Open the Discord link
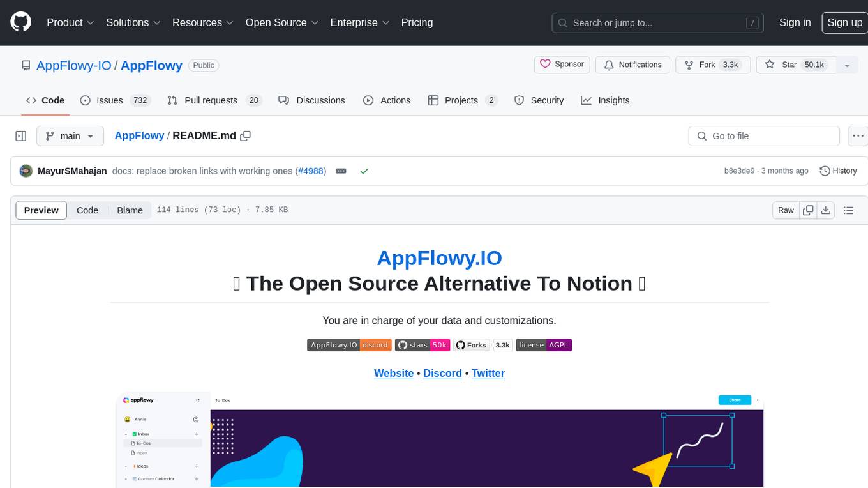Viewport: 868px width, 488px height. (442, 373)
